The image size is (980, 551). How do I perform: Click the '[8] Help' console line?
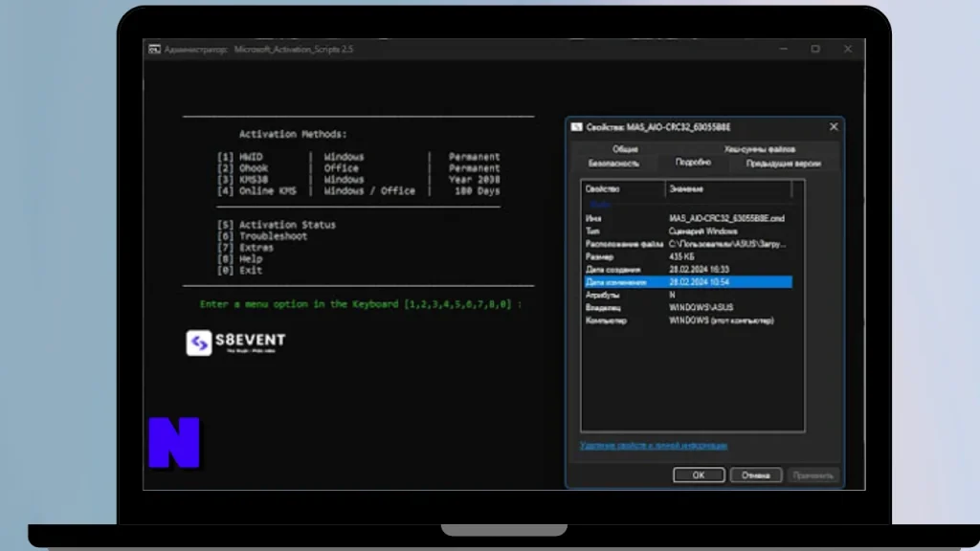click(239, 258)
